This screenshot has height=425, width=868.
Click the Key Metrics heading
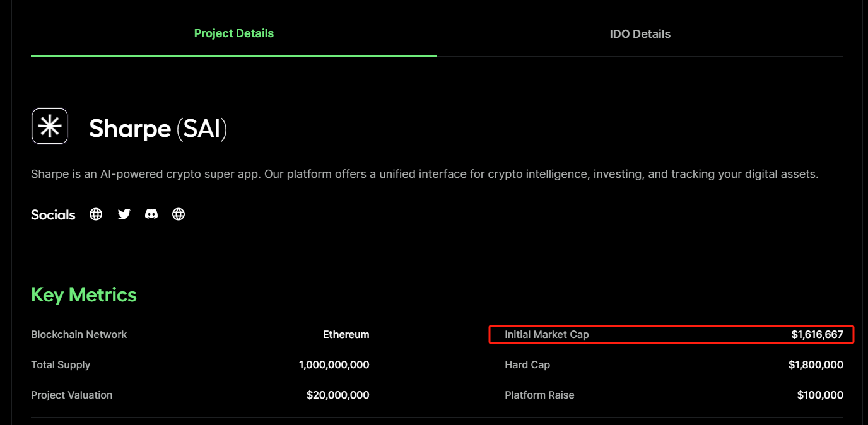[x=84, y=294]
